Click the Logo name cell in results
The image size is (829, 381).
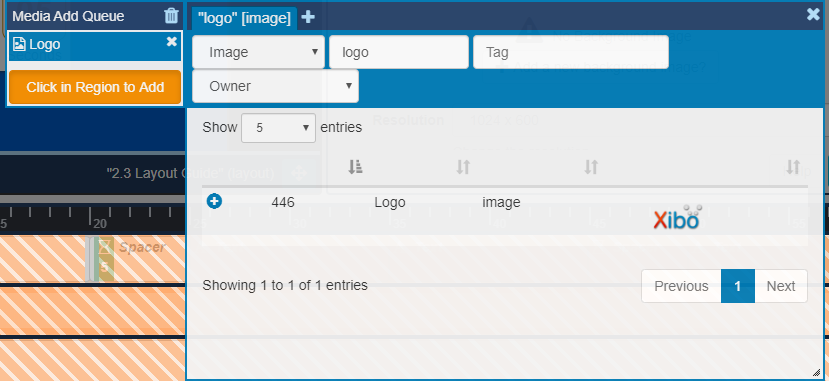click(x=390, y=202)
